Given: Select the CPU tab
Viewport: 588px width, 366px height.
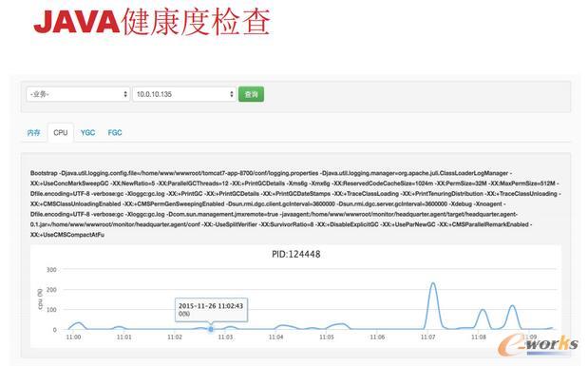Looking at the screenshot, I should click(x=61, y=132).
